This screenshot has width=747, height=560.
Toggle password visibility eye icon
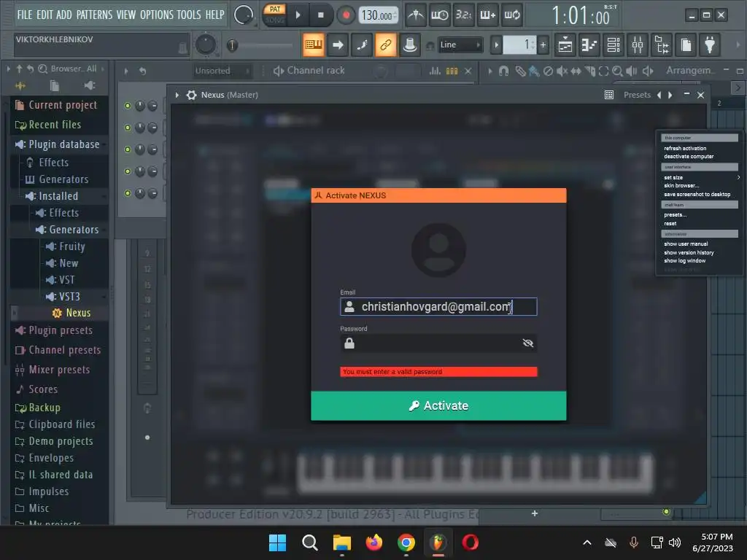527,343
